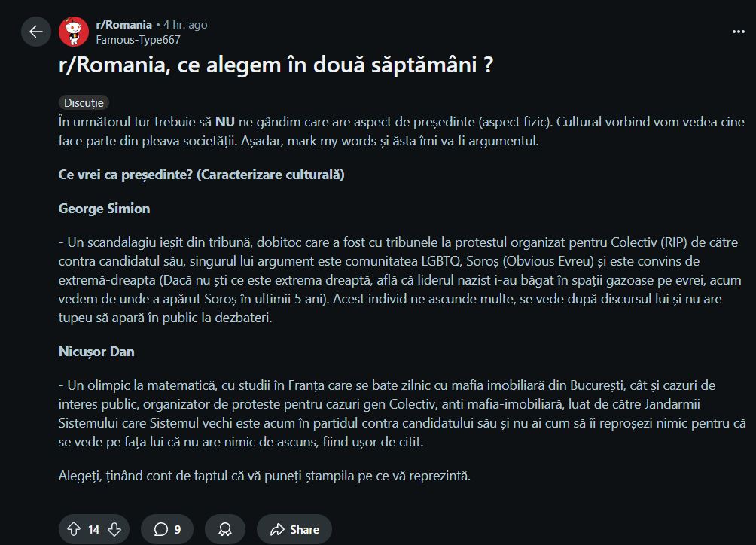Screen dimensions: 756x545
Task: Give an award to the post
Action: point(224,529)
